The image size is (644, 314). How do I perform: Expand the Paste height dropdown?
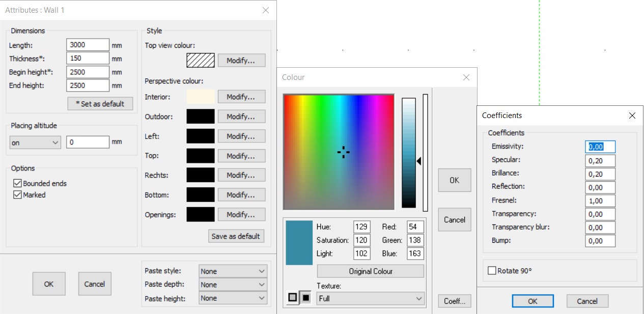point(233,298)
